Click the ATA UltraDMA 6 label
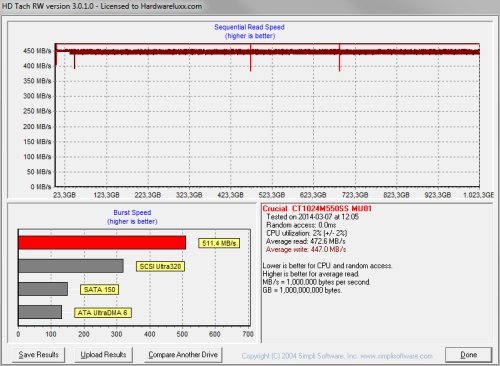The height and width of the screenshot is (366, 500). pos(103,313)
